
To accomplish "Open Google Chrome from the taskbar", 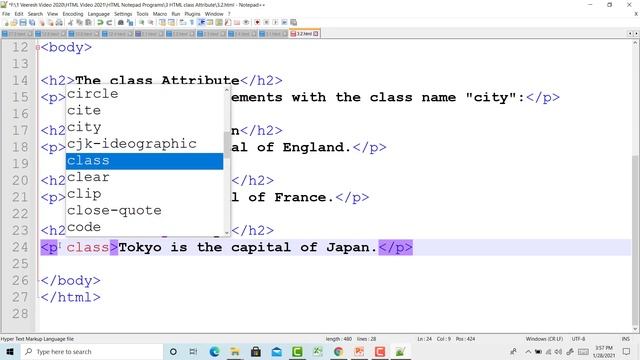I will pyautogui.click(x=338, y=351).
